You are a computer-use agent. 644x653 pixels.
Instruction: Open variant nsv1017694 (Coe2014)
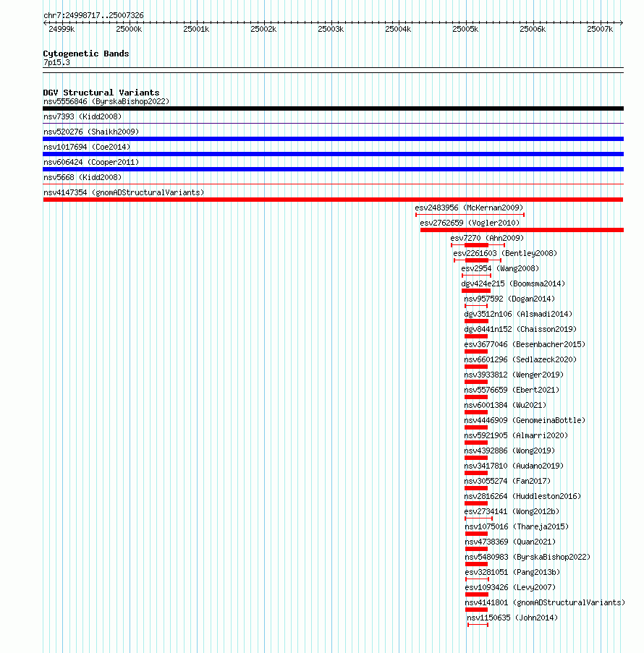point(87,147)
